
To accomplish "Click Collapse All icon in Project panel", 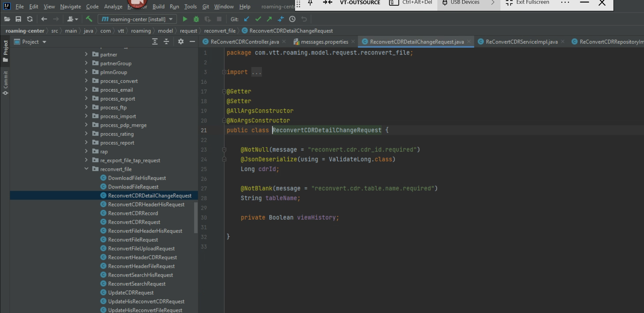I will click(x=166, y=42).
